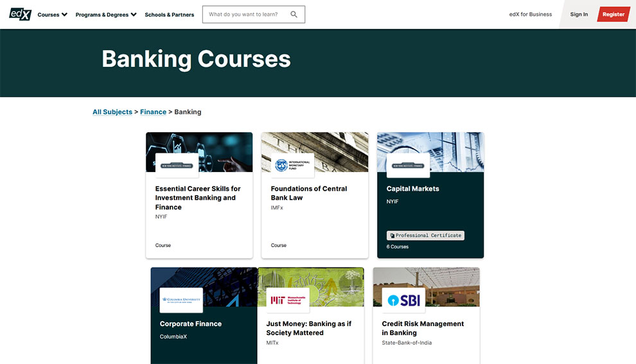The image size is (636, 364).
Task: Click the MIT logo on Just Money card
Action: pos(288,300)
